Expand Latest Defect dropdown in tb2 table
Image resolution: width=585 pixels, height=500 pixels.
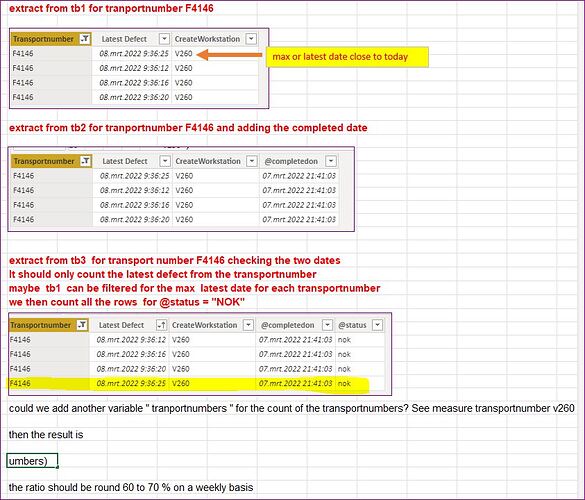tap(165, 161)
